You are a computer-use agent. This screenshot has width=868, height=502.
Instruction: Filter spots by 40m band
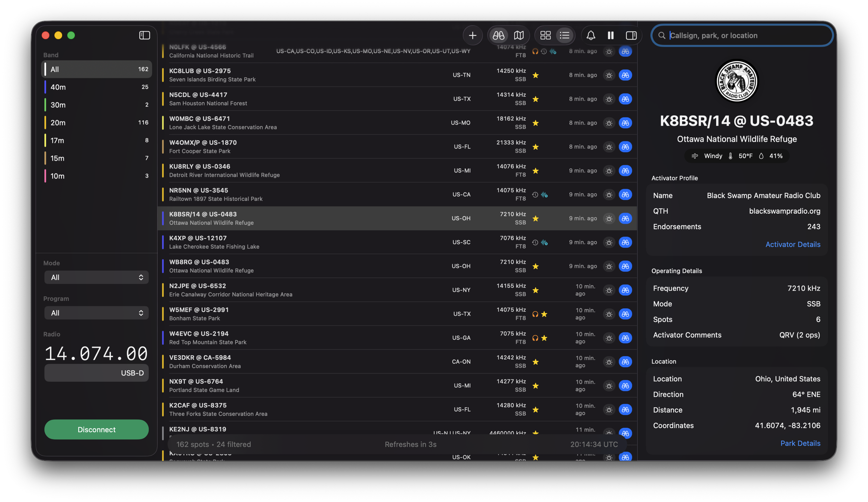(x=97, y=87)
